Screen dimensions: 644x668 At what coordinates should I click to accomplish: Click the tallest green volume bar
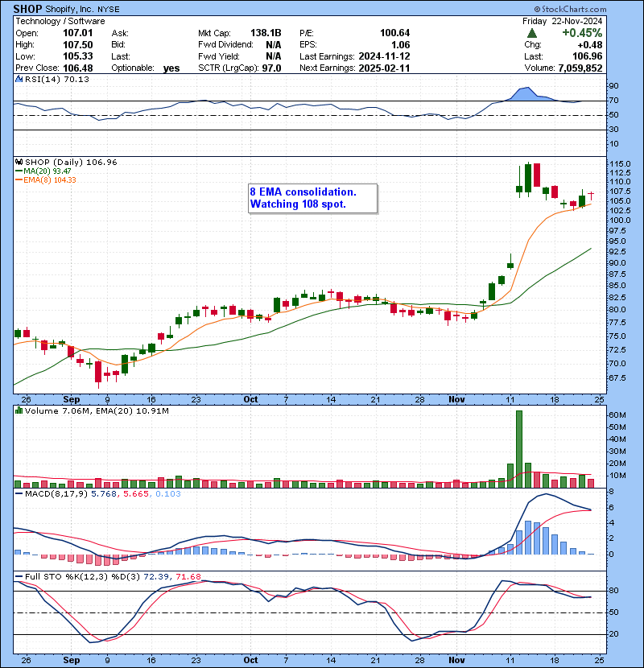518,449
